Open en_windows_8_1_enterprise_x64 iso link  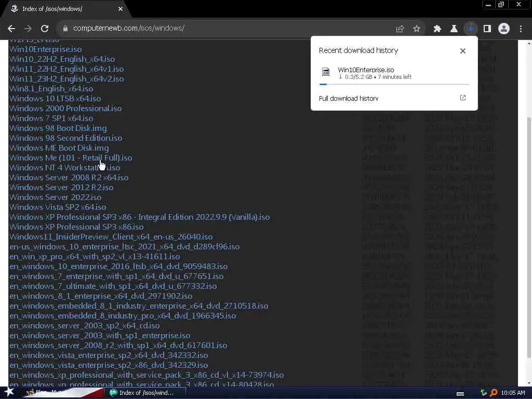(101, 296)
